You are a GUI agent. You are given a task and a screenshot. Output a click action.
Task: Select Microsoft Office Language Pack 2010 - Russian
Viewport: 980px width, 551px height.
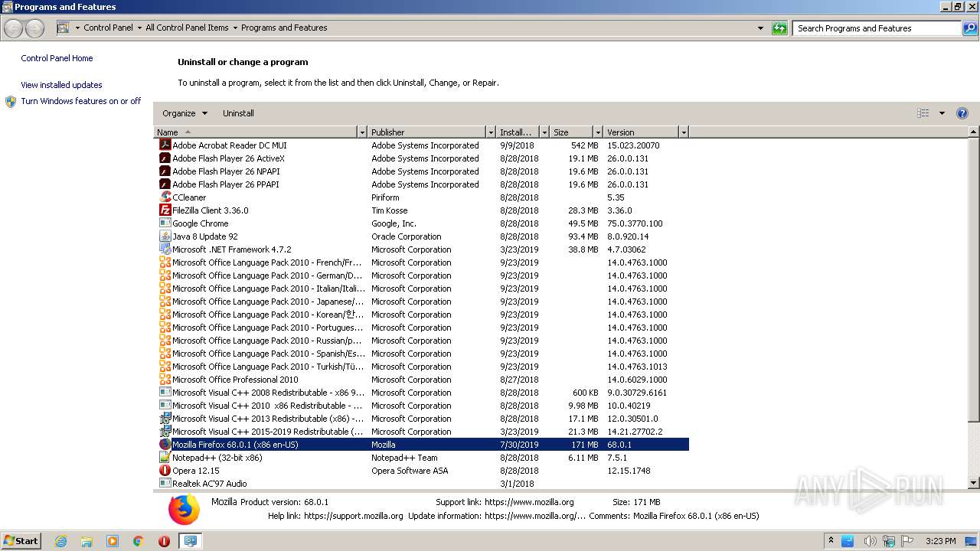(x=423, y=341)
